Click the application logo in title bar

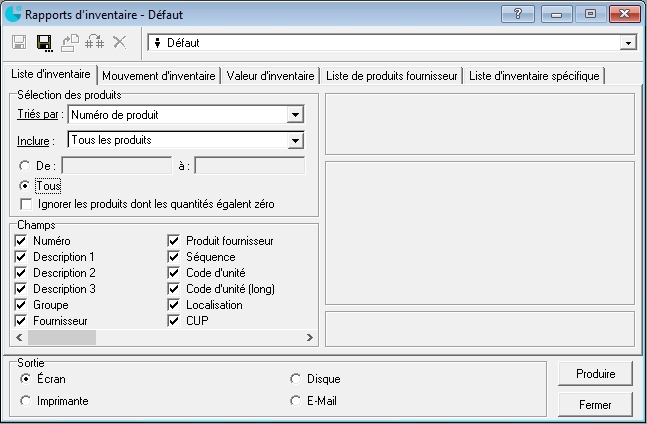12,14
